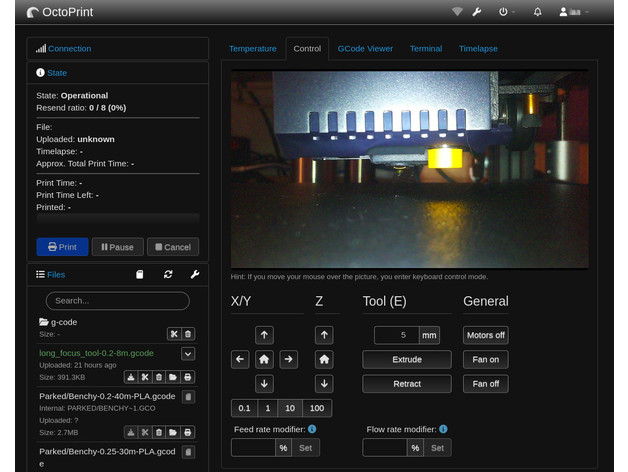Focus the file Search field
628x472 pixels.
pos(117,300)
